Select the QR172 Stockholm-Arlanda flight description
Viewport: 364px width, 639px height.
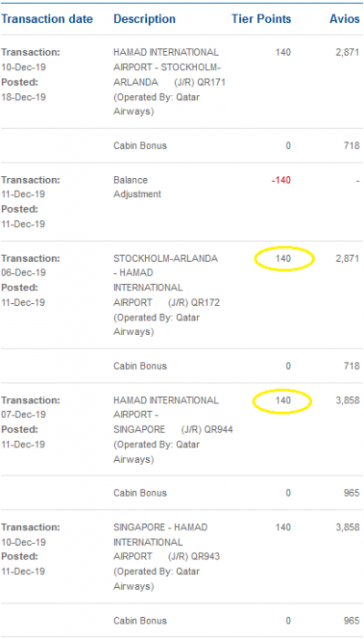pos(167,295)
